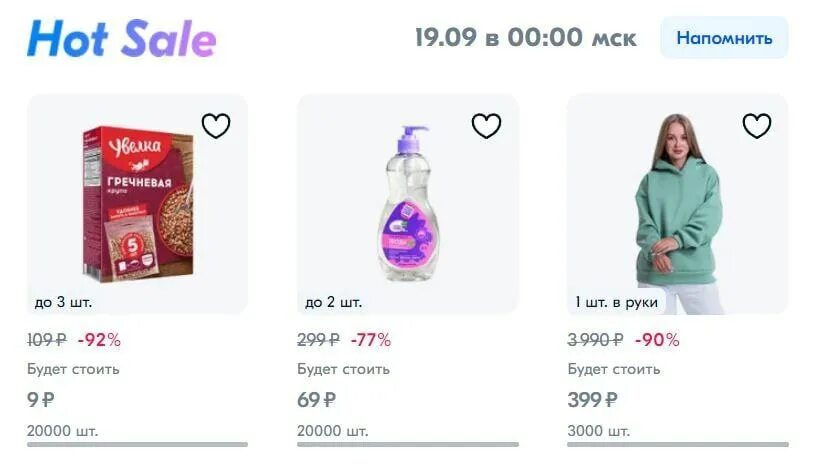Click the buckwheat 20000 шт. stock bar
This screenshot has height=475, width=817.
pos(137,444)
